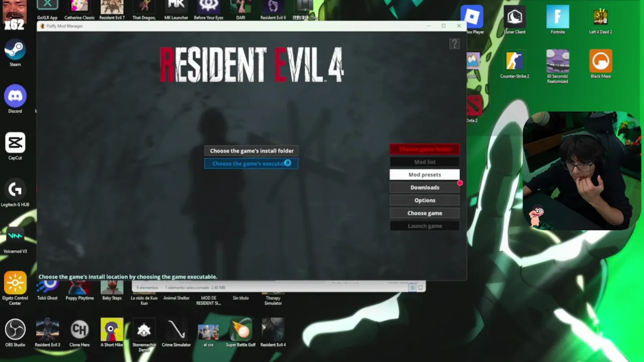Select the Lunar Client desktop icon

pos(515,21)
